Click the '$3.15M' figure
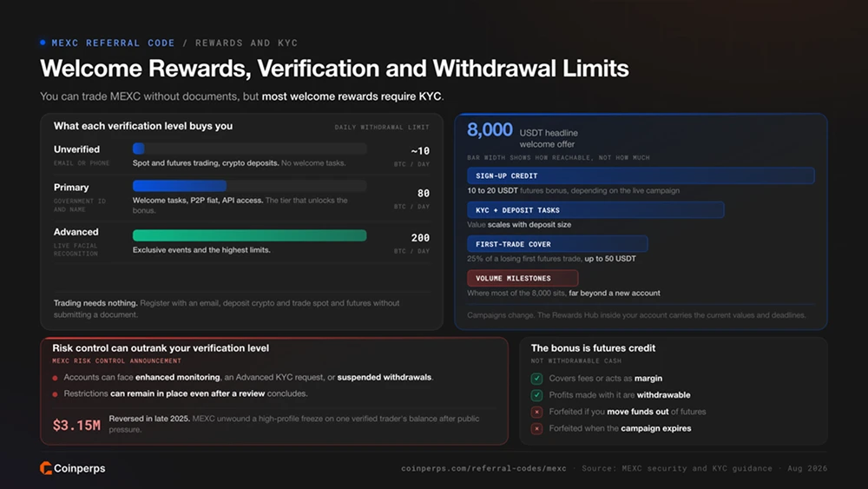 tap(76, 425)
